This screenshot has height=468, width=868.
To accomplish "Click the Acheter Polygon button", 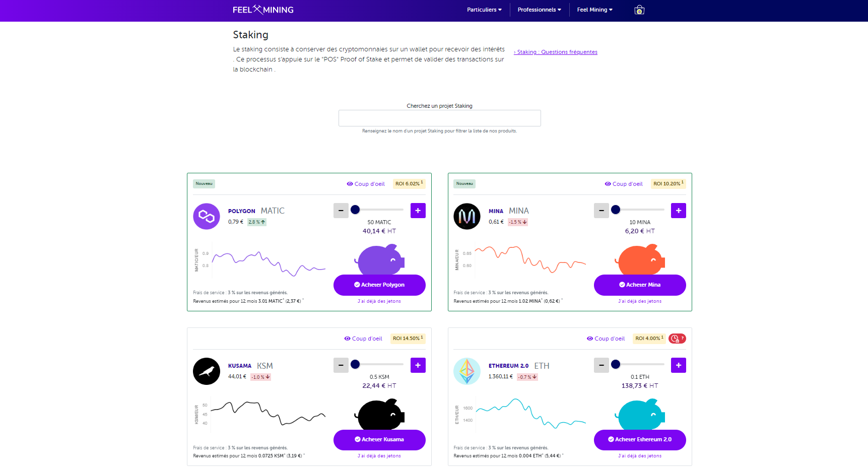I will pyautogui.click(x=379, y=285).
